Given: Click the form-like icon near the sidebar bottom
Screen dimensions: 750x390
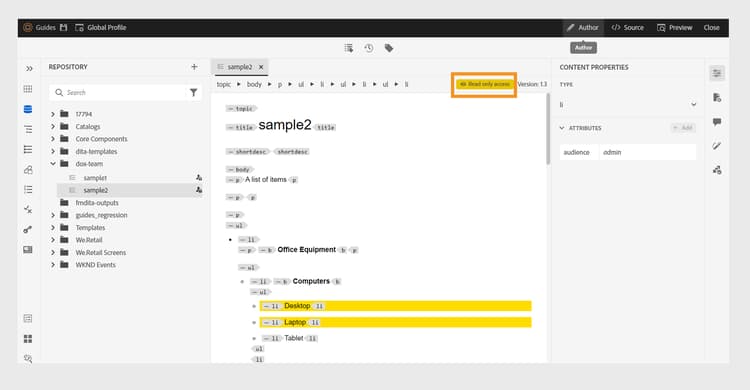Looking at the screenshot, I should point(28,318).
